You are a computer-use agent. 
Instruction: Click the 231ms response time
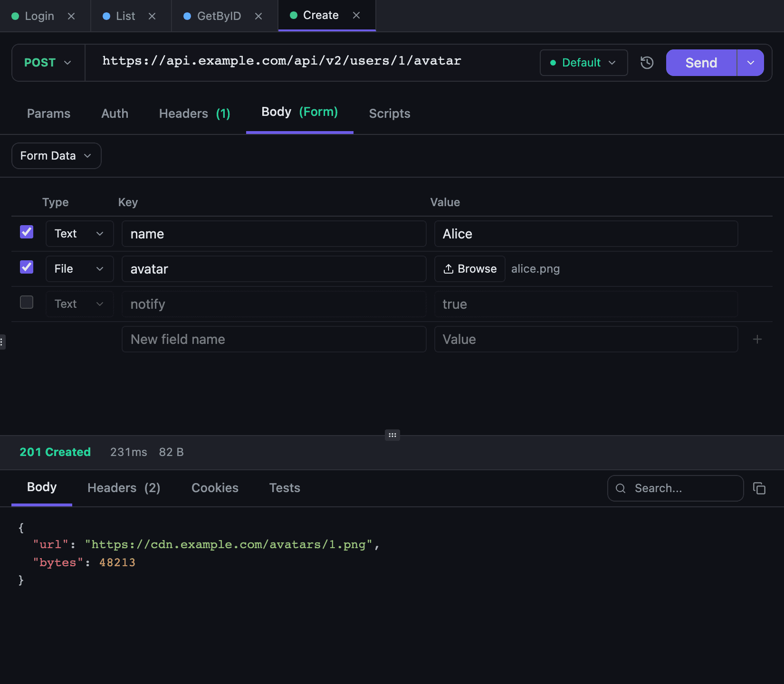[x=129, y=452]
